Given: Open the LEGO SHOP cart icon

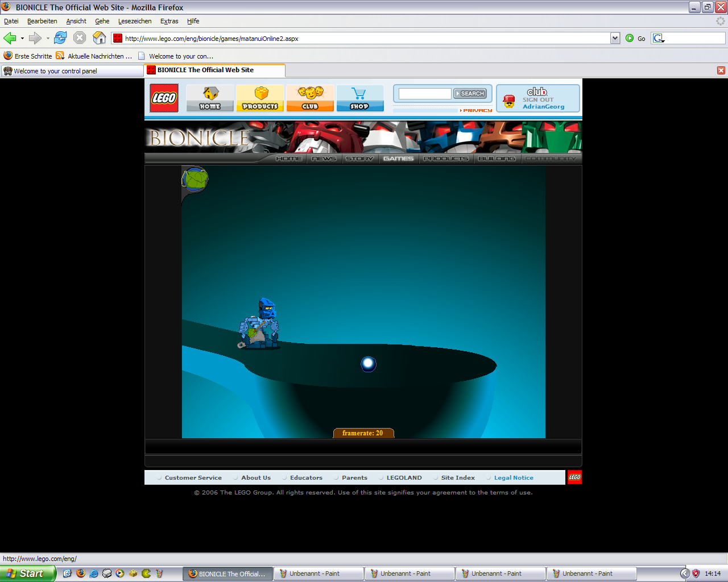Looking at the screenshot, I should [359, 98].
